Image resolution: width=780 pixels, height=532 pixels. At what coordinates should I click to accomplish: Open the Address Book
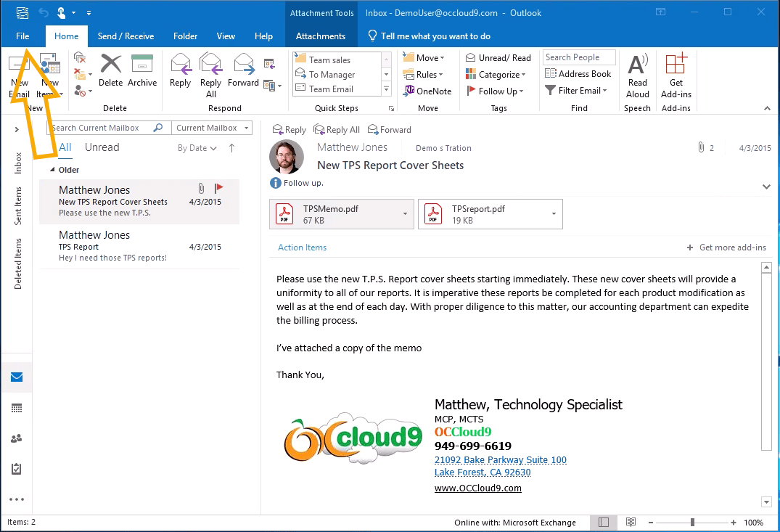[x=578, y=73]
